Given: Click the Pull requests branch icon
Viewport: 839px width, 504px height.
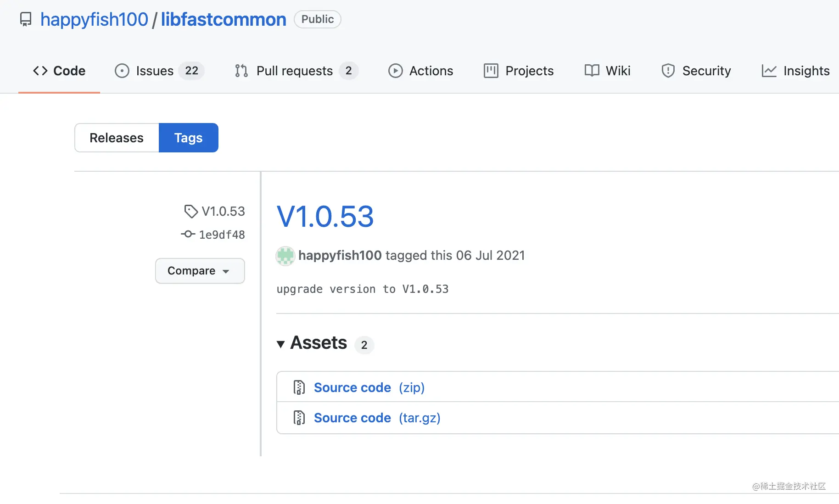Looking at the screenshot, I should tap(241, 71).
